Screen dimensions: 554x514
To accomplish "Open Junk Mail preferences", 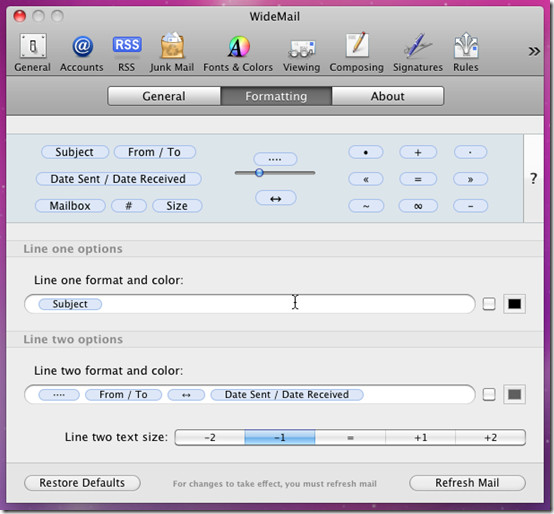I will point(172,52).
